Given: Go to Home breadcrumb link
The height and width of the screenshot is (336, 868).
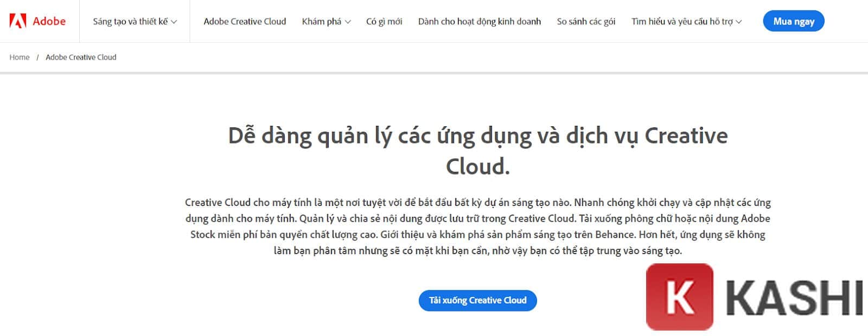Looking at the screenshot, I should pyautogui.click(x=20, y=57).
